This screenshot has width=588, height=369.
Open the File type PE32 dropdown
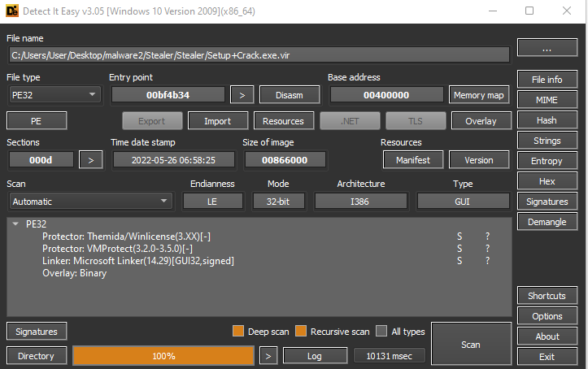[54, 95]
